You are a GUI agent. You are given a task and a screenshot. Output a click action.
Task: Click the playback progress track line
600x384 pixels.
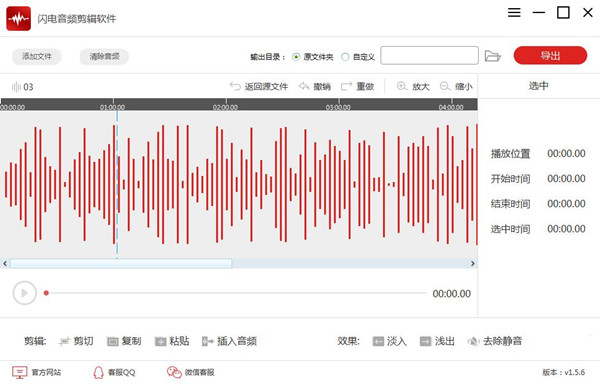237,293
